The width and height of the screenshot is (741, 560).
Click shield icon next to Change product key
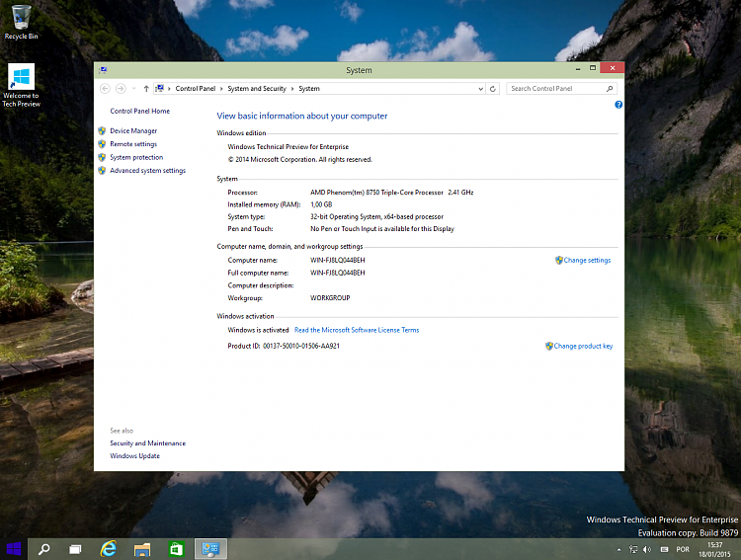click(x=548, y=347)
